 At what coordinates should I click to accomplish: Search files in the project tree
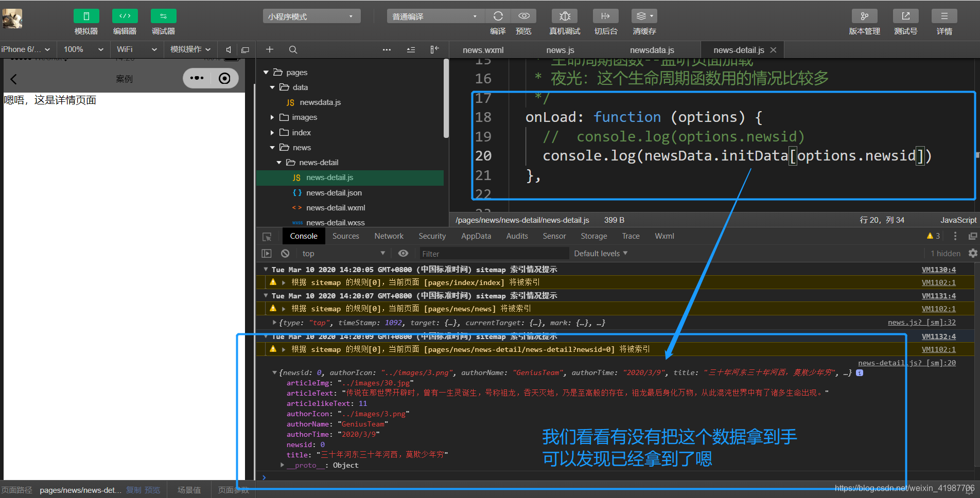pyautogui.click(x=293, y=49)
